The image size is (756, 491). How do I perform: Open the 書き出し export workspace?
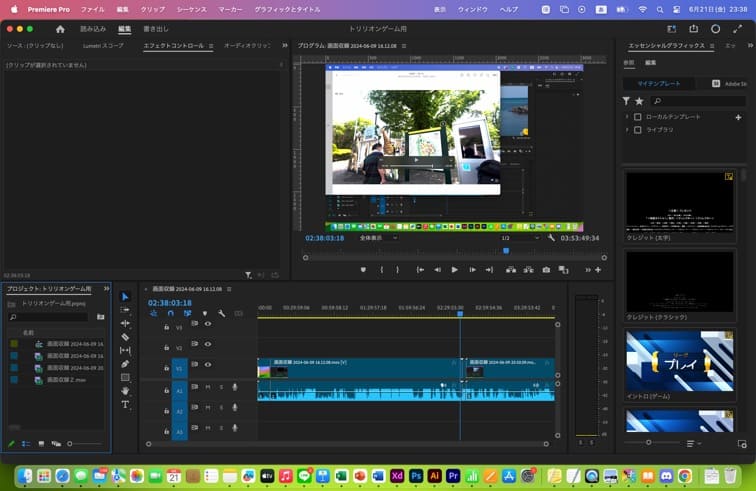click(157, 29)
